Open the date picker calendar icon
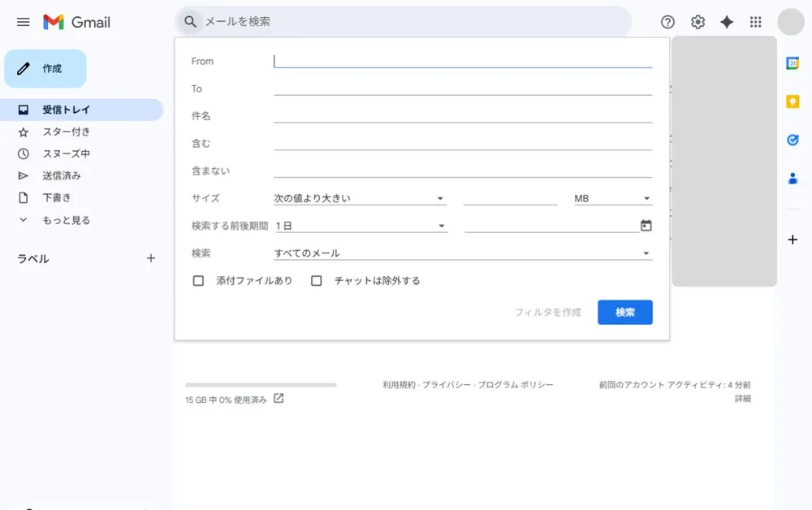 pos(646,225)
